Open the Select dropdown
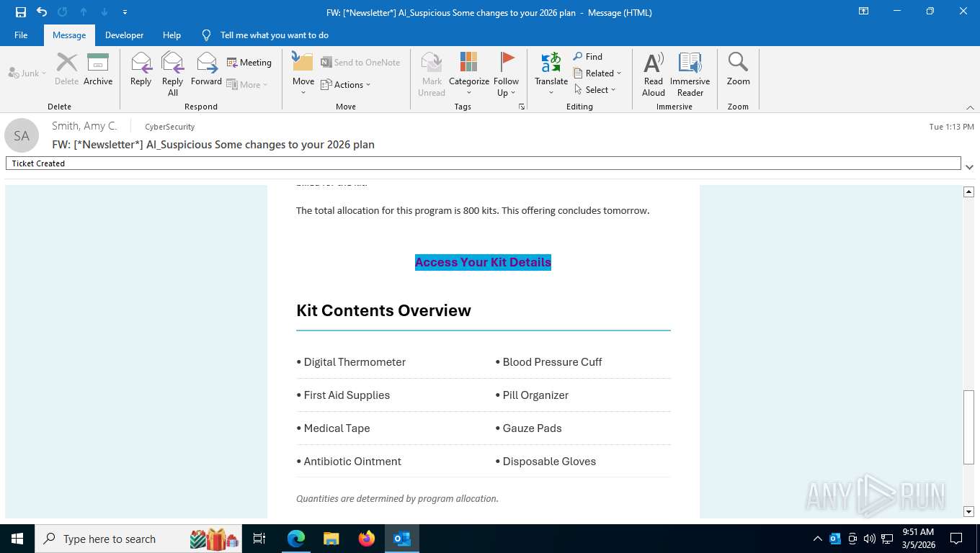The image size is (980, 553). [595, 89]
